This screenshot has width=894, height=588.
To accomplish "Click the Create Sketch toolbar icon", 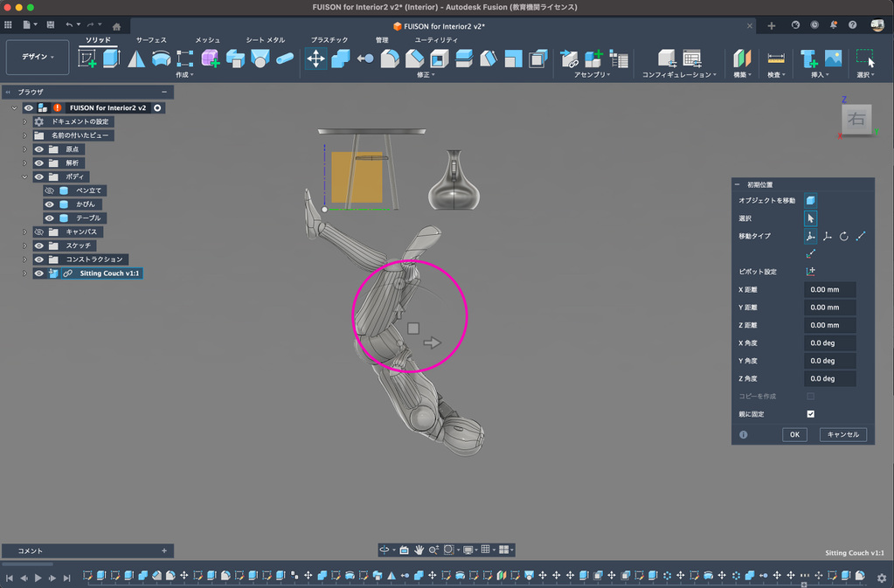I will [x=87, y=59].
